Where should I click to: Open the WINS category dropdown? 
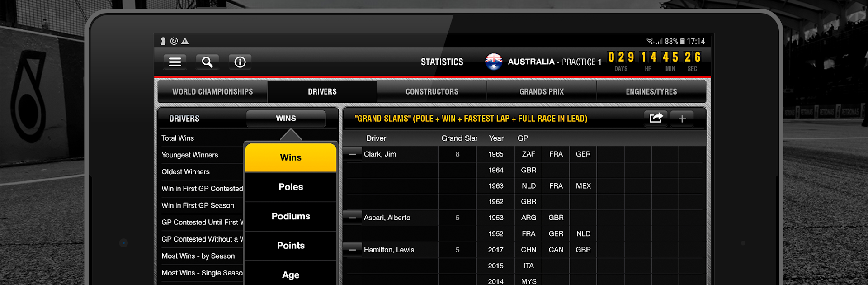pos(286,119)
